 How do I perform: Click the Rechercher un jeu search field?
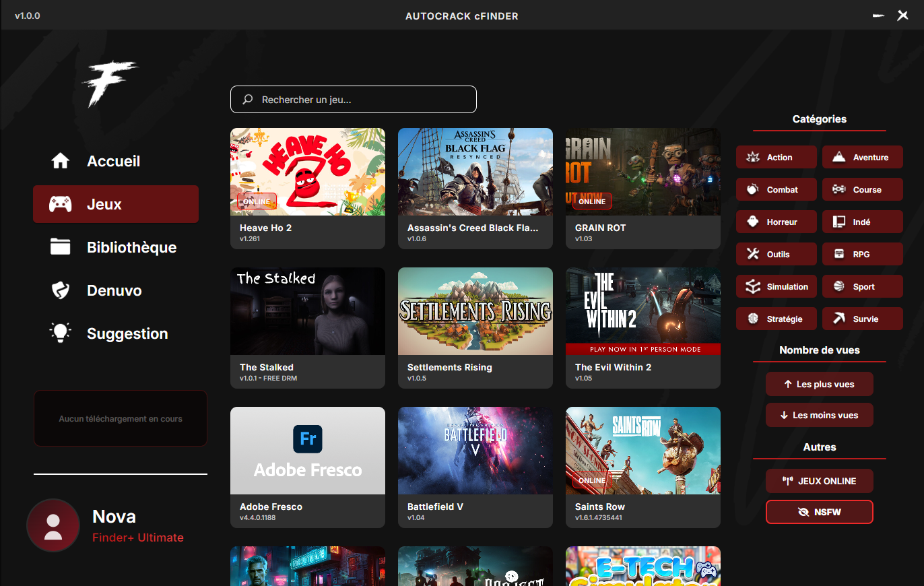click(x=354, y=99)
